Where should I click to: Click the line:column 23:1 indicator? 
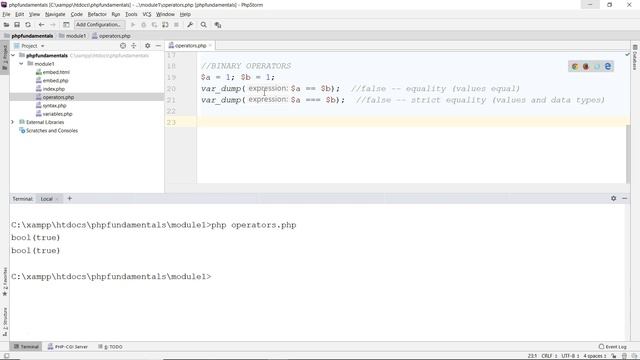pos(532,356)
